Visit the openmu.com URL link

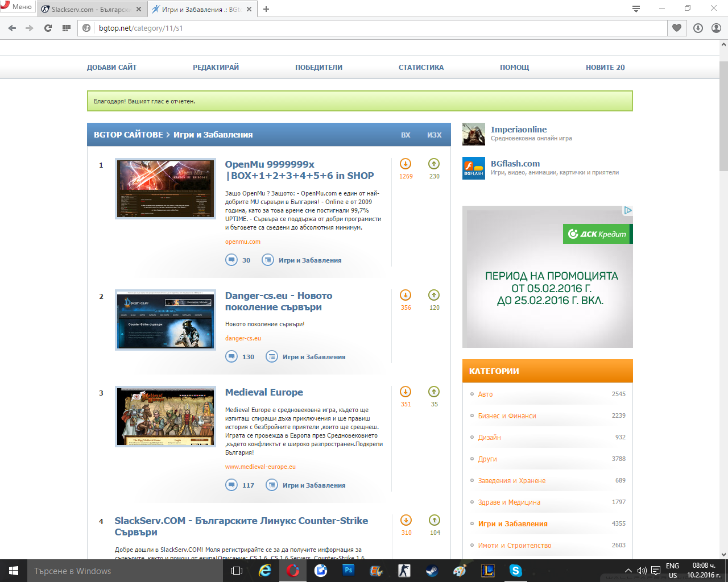click(243, 242)
